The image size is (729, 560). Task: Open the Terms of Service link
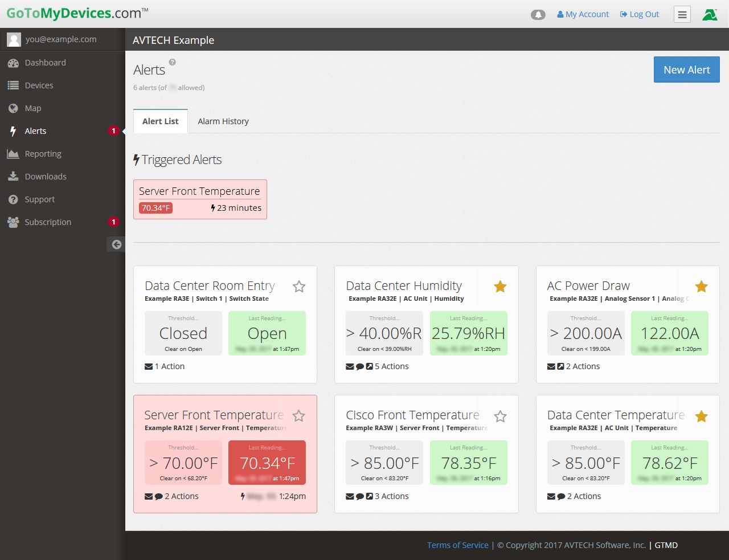pyautogui.click(x=457, y=545)
